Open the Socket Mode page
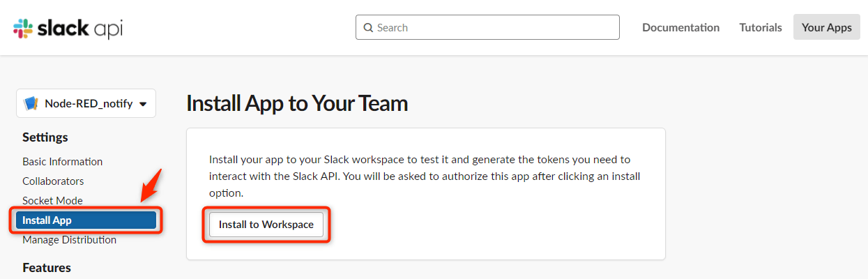868x279 pixels. point(52,200)
